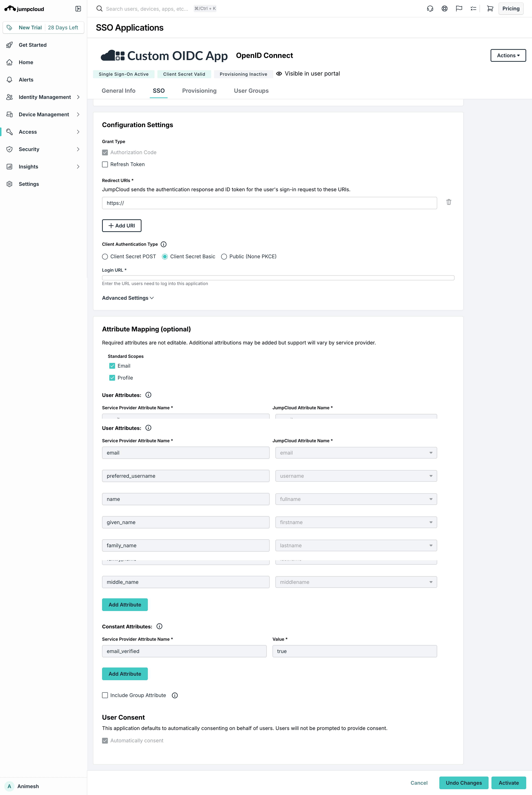
Task: Click info icon beside Constant Attributes
Action: pyautogui.click(x=159, y=626)
